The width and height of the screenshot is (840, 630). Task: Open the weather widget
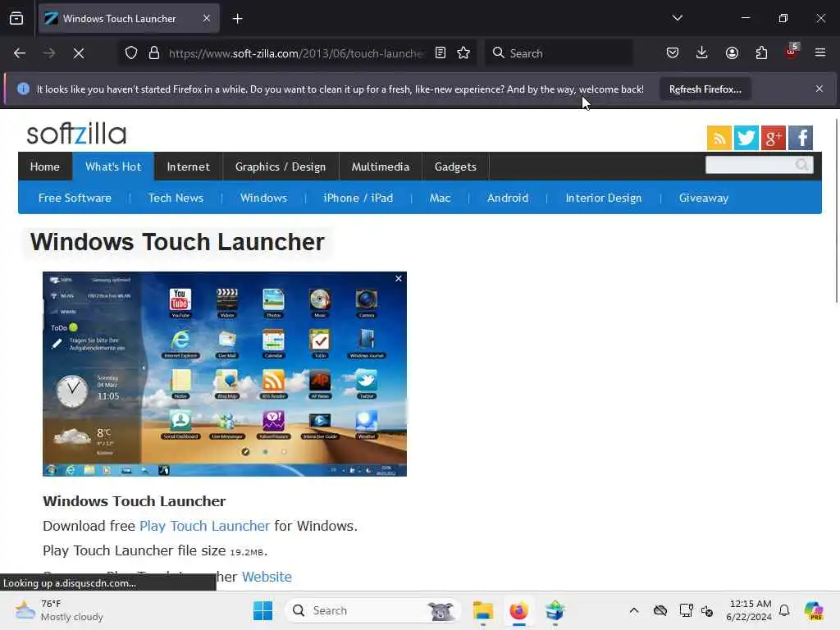[59, 610]
